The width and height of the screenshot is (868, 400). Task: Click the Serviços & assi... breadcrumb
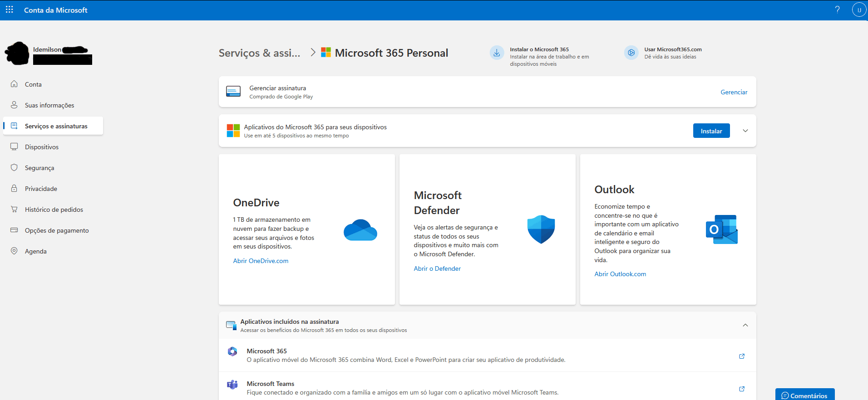click(259, 53)
